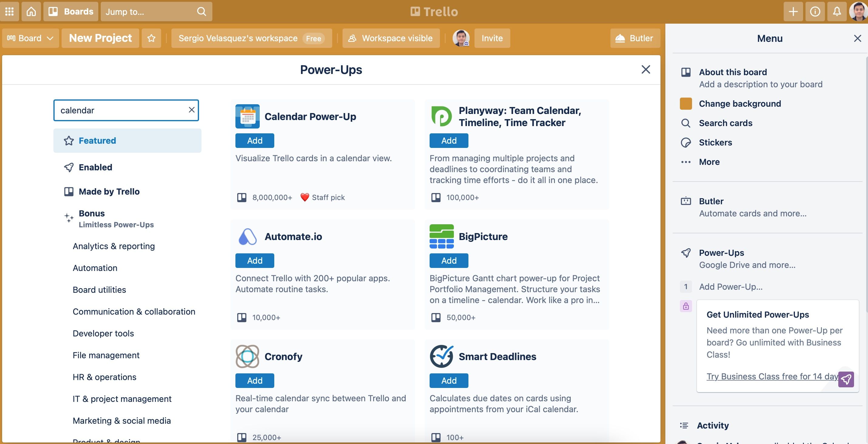Open the Made by Trello category

[109, 192]
